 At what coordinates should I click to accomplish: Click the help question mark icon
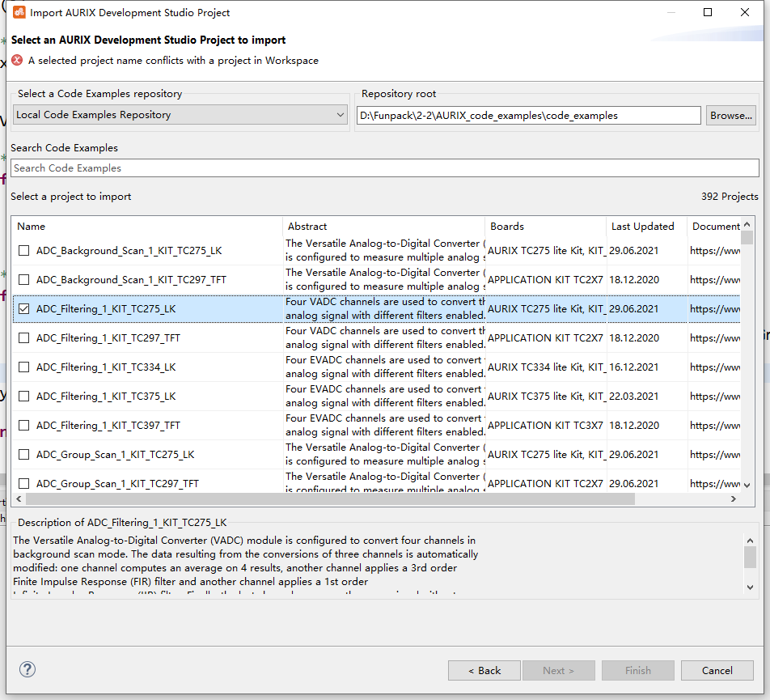click(x=27, y=669)
